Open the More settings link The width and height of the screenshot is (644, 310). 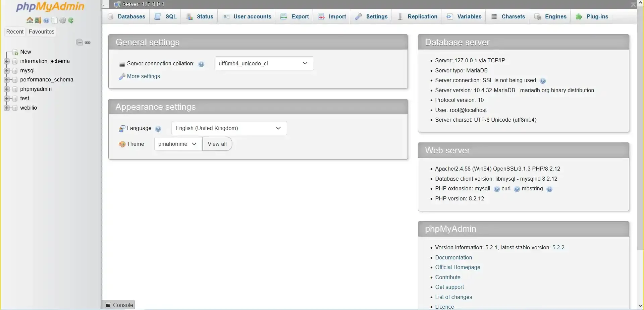coord(144,76)
